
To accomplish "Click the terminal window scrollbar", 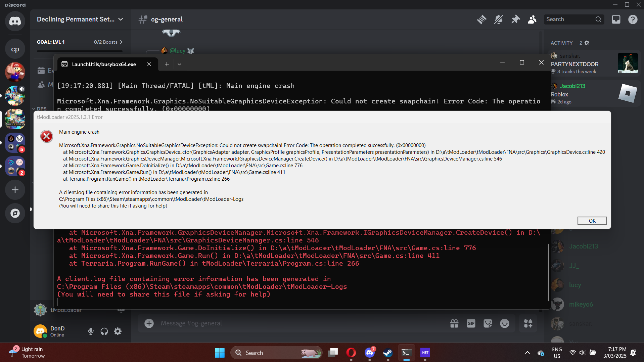I will point(548,272).
